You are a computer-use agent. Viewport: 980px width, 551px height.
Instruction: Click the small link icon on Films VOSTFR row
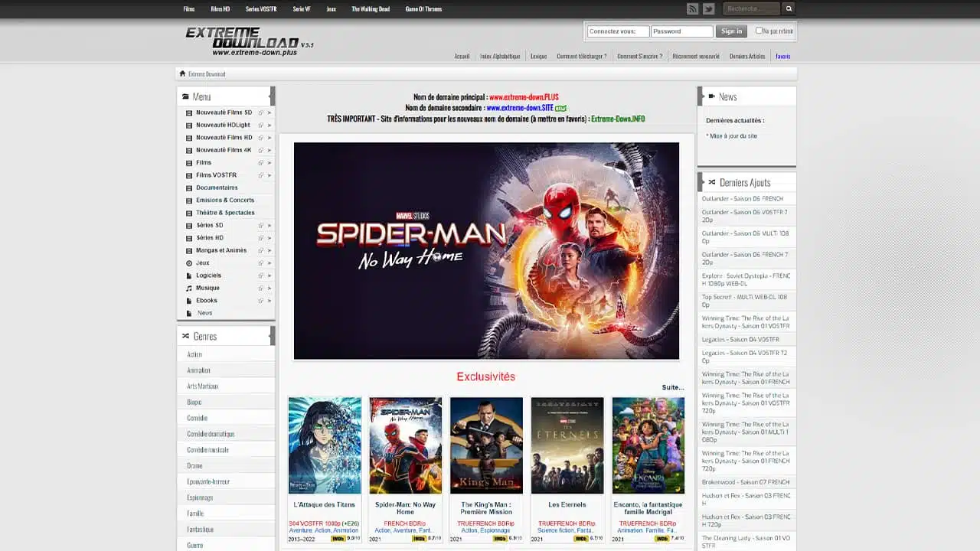click(260, 175)
